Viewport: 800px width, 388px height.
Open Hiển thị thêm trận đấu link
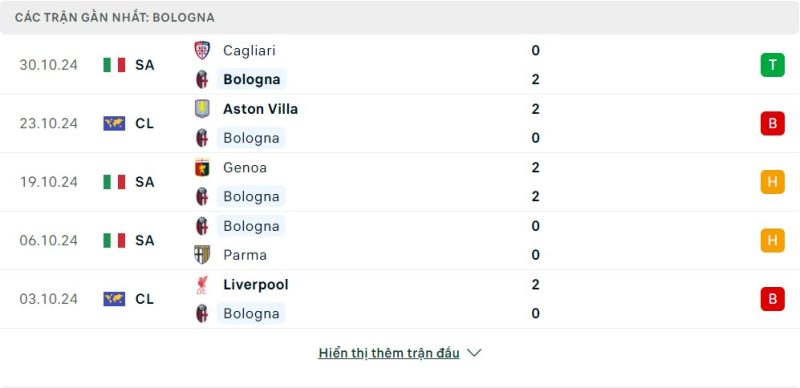coord(389,353)
